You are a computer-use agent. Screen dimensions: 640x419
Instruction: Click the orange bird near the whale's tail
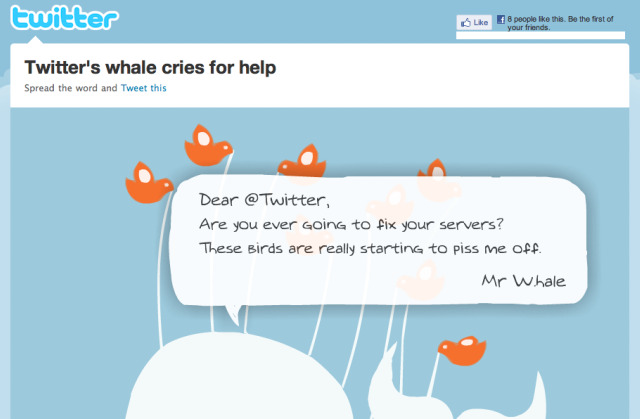point(462,350)
